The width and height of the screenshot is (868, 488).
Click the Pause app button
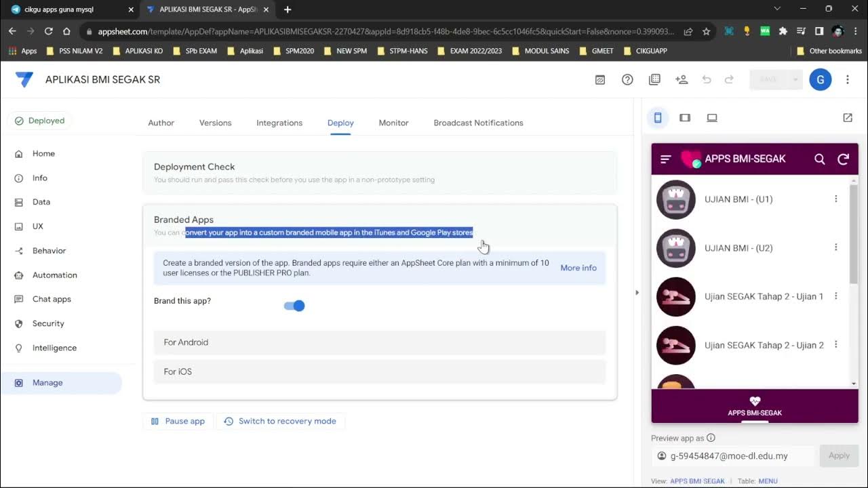pyautogui.click(x=178, y=421)
